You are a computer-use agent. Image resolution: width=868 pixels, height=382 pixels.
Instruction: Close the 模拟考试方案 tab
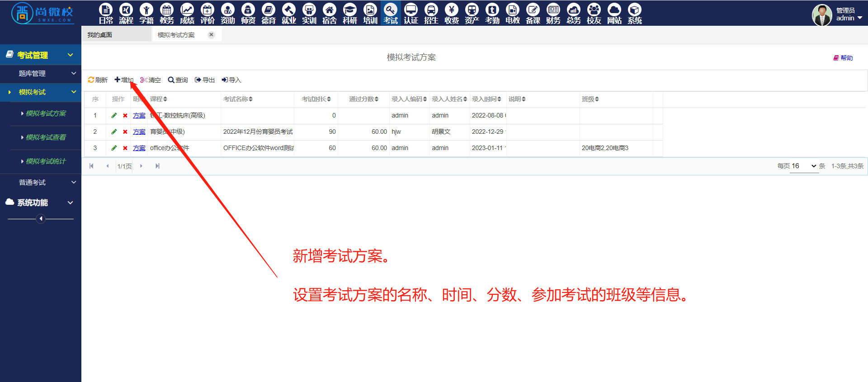(211, 34)
